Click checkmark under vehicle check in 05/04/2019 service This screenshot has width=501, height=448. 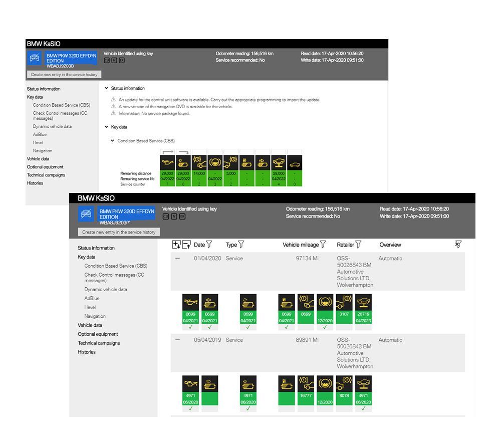tap(363, 408)
